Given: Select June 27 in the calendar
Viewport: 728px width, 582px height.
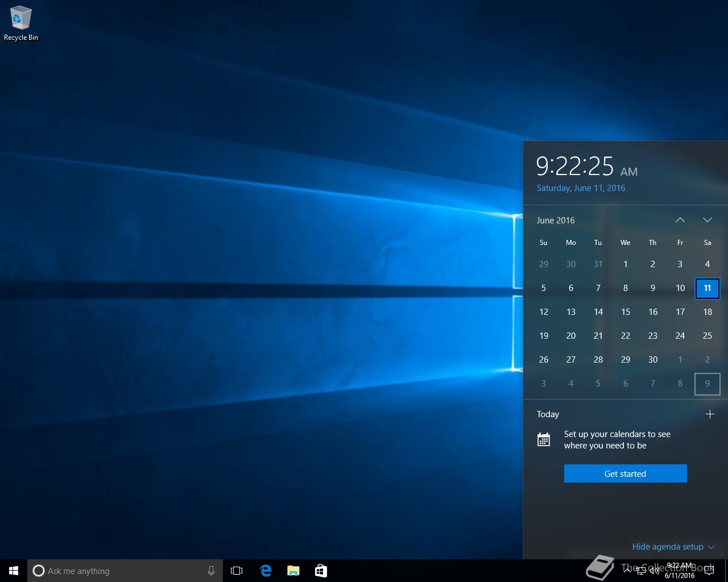Looking at the screenshot, I should [x=571, y=360].
